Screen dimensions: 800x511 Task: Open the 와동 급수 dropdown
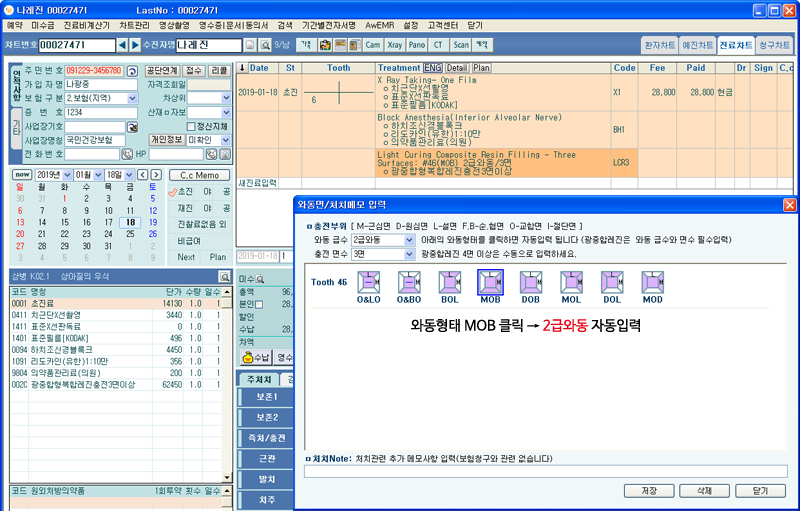click(x=408, y=240)
